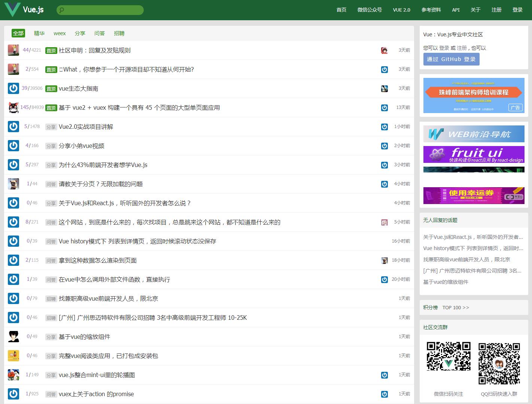The height and width of the screenshot is (404, 532).
Task: Click the 通过 GitHub 登录 button
Action: (451, 59)
